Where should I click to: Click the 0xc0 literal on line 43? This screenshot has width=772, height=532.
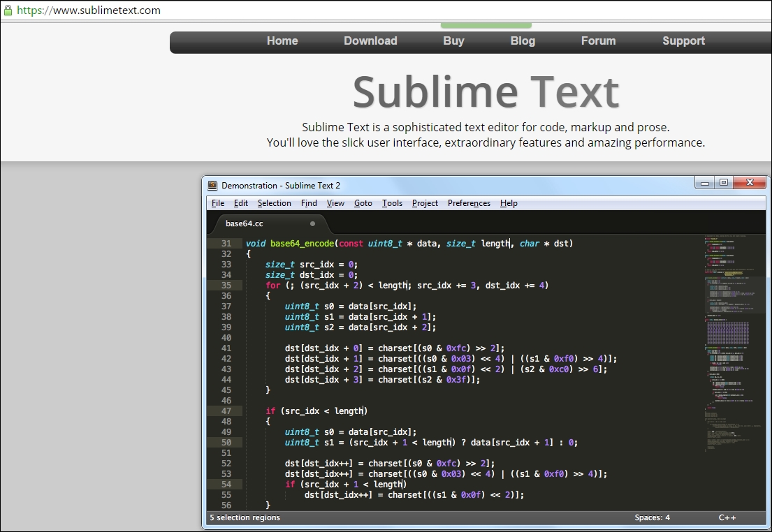click(559, 369)
